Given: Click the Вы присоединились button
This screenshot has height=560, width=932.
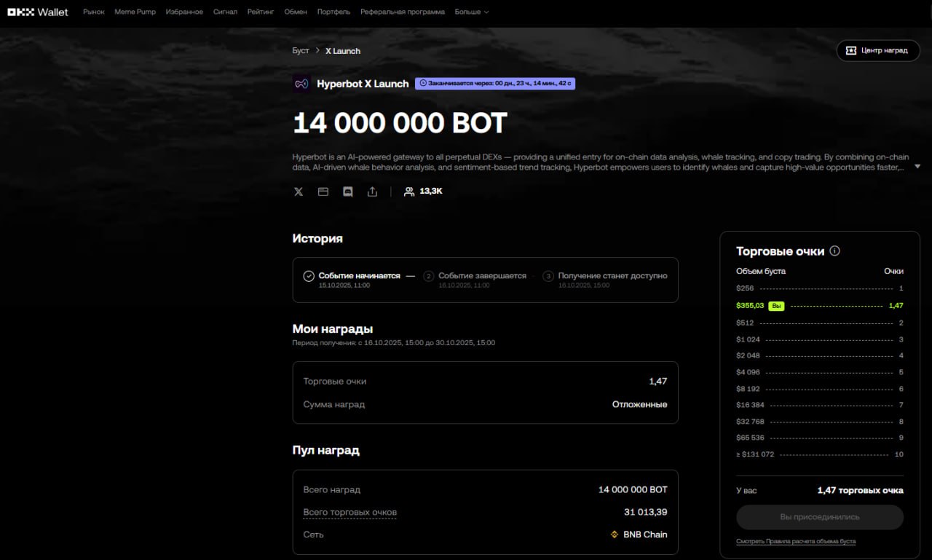Looking at the screenshot, I should 819,517.
